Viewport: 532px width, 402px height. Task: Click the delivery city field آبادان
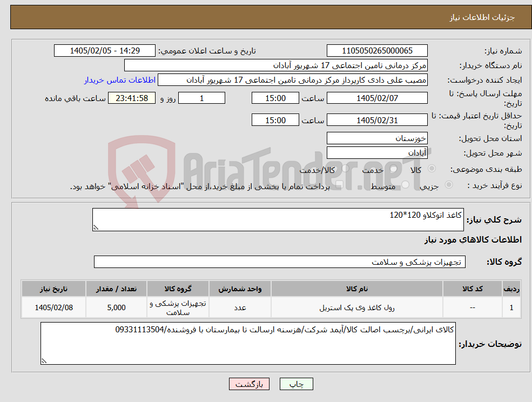click(377, 153)
